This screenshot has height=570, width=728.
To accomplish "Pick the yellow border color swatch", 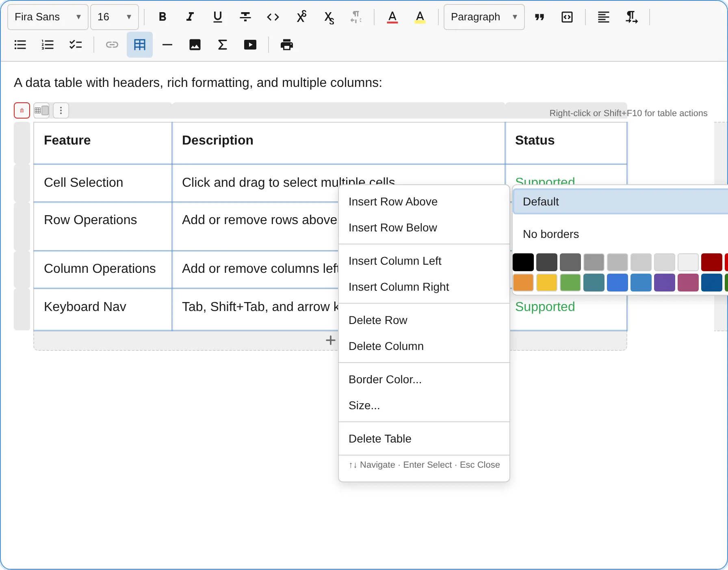I will (547, 283).
